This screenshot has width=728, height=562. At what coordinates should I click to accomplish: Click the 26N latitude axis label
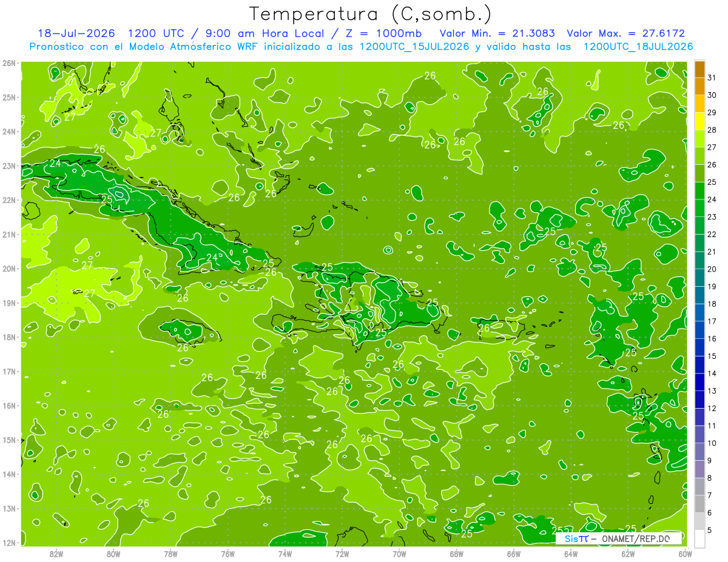[8, 63]
